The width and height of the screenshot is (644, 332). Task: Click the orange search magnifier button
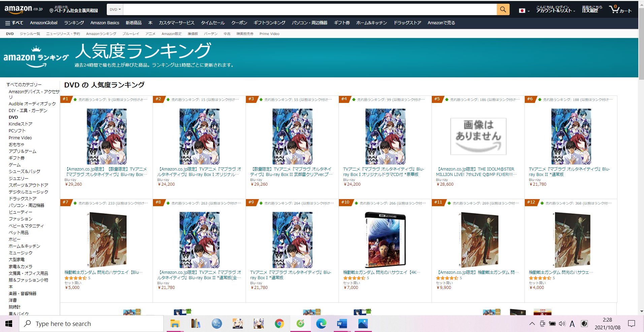click(x=503, y=9)
